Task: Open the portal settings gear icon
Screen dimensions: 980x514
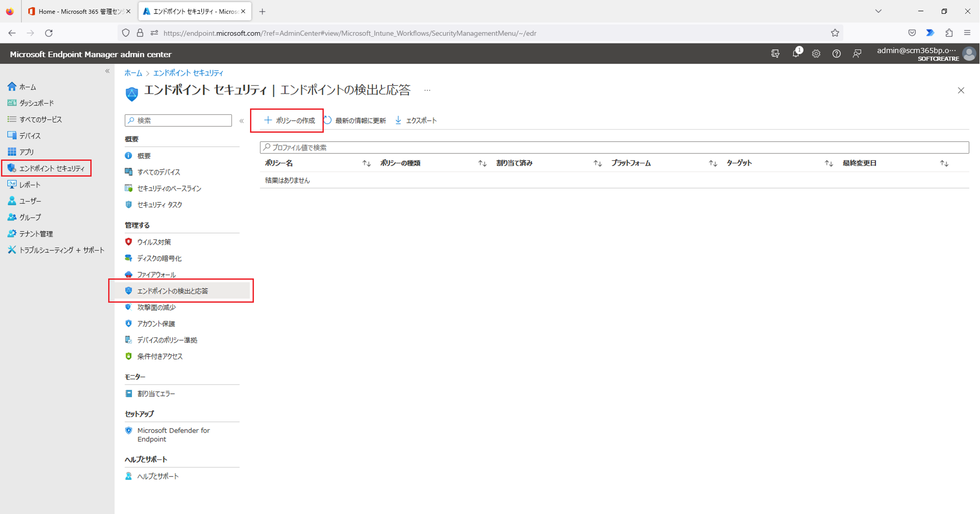Action: [x=816, y=54]
